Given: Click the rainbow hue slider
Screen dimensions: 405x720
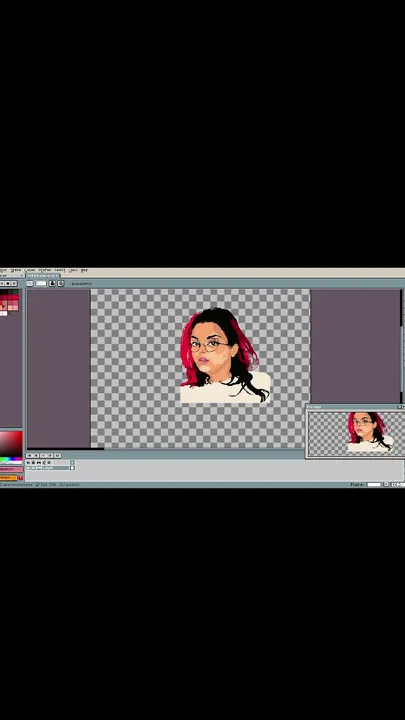Looking at the screenshot, I should (11, 459).
